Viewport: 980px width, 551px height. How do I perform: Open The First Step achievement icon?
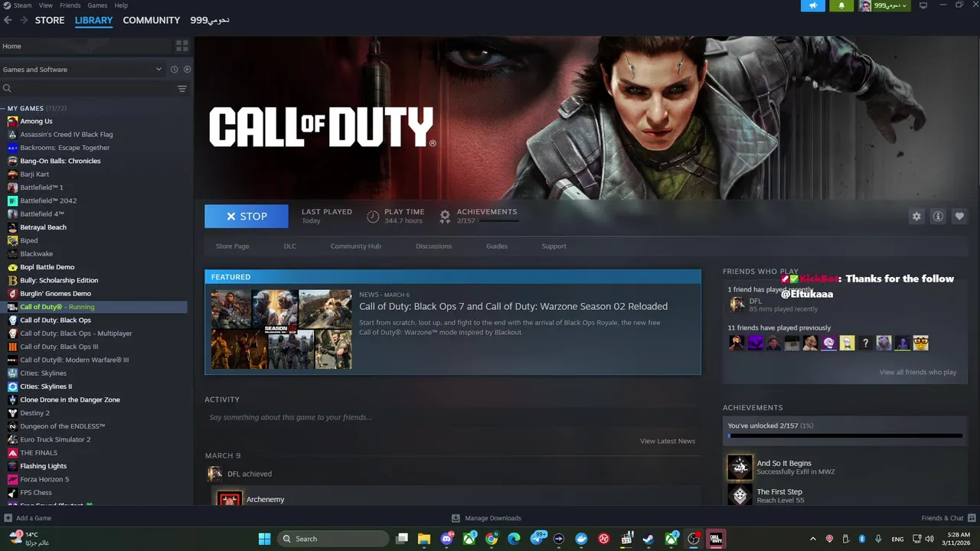click(x=740, y=495)
